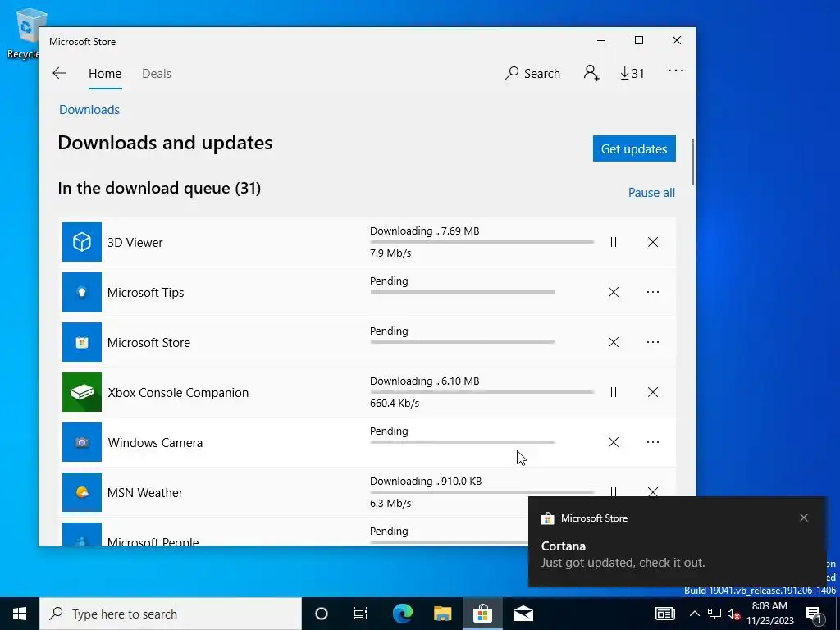Select the MSN Weather app name
Viewport: 840px width, 630px height.
145,493
